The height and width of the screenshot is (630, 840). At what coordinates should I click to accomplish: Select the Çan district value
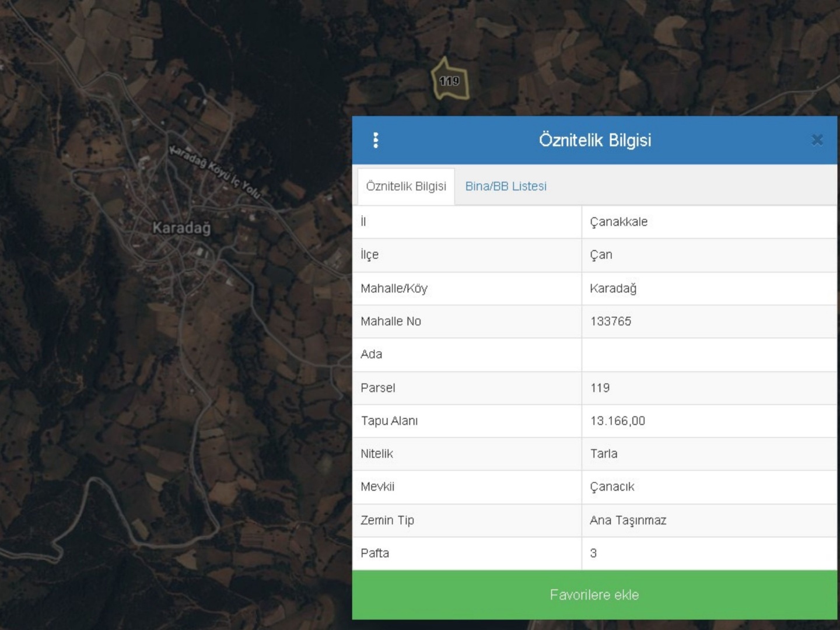coord(601,255)
